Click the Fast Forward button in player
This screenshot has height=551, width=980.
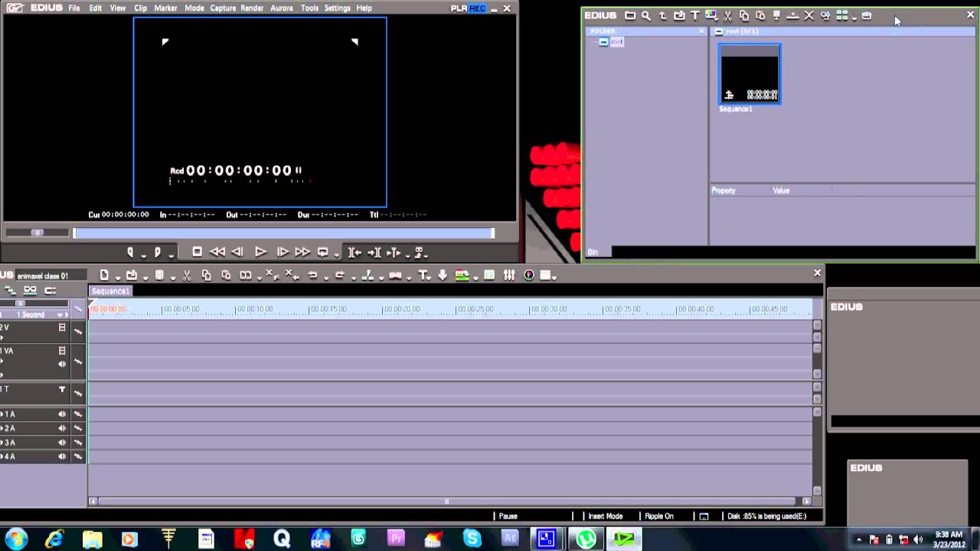[302, 252]
